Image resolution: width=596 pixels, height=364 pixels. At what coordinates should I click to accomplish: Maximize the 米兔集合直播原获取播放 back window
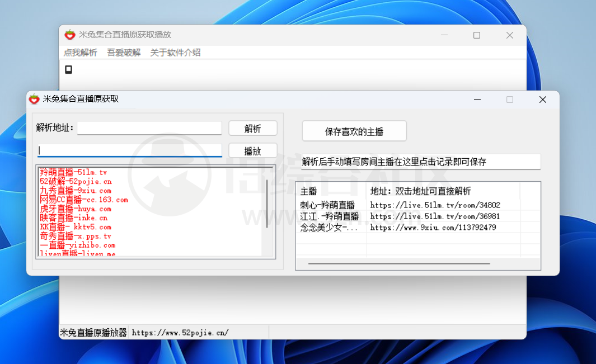click(x=477, y=35)
